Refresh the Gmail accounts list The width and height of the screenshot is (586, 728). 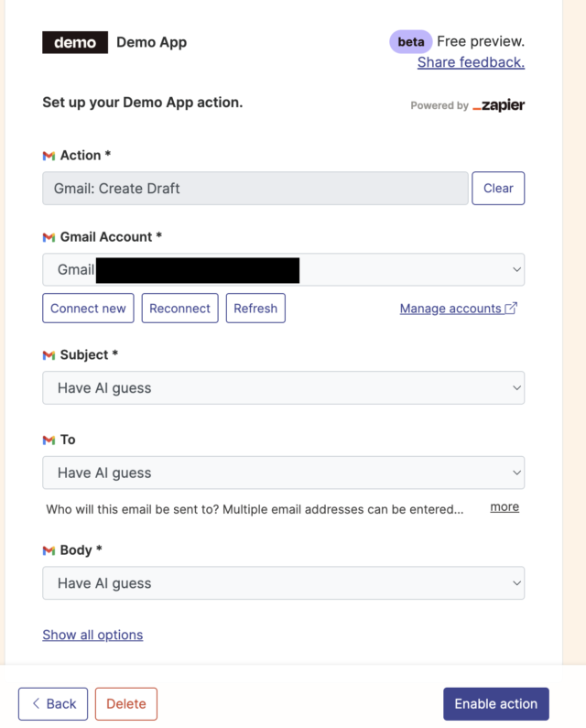[255, 309]
